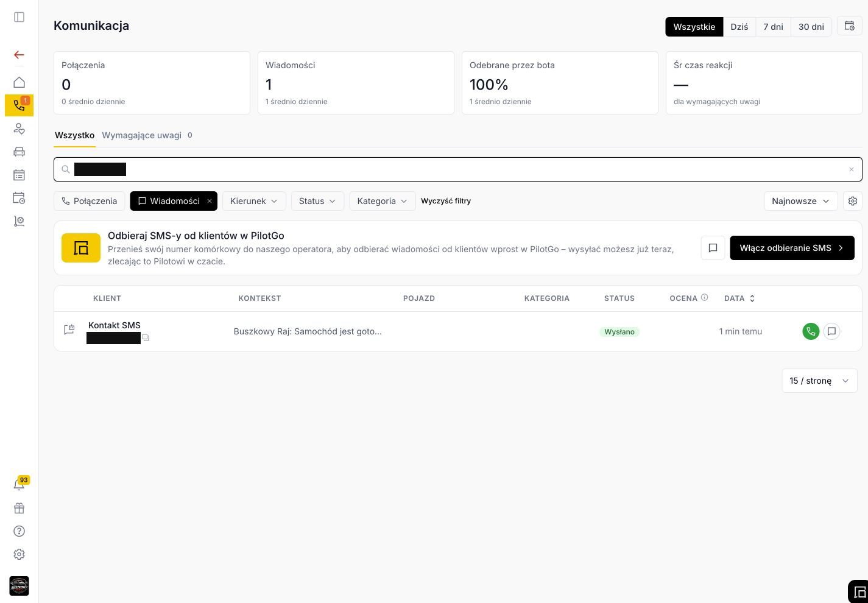Viewport: 868px width, 603px height.
Task: Open list settings gear next to Najnowsze
Action: pos(853,201)
